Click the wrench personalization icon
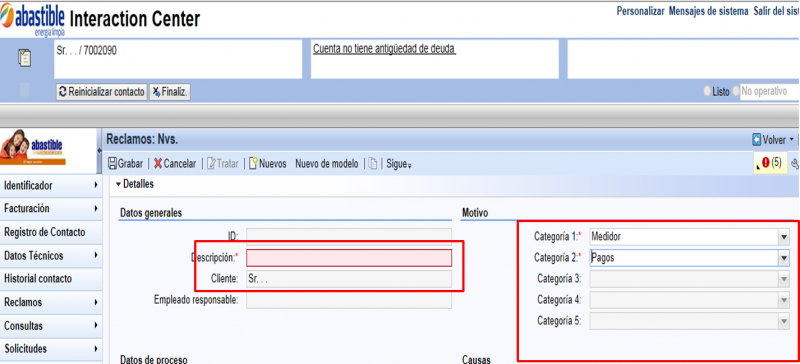 tap(794, 163)
